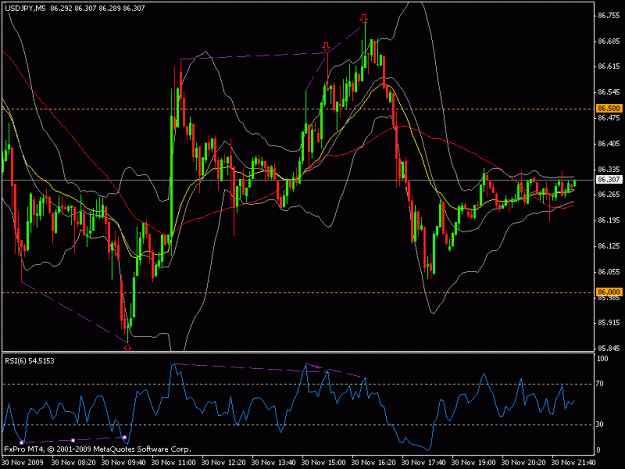625x469 pixels.
Task: Click the RSI oversold level 30 label
Action: click(x=601, y=424)
